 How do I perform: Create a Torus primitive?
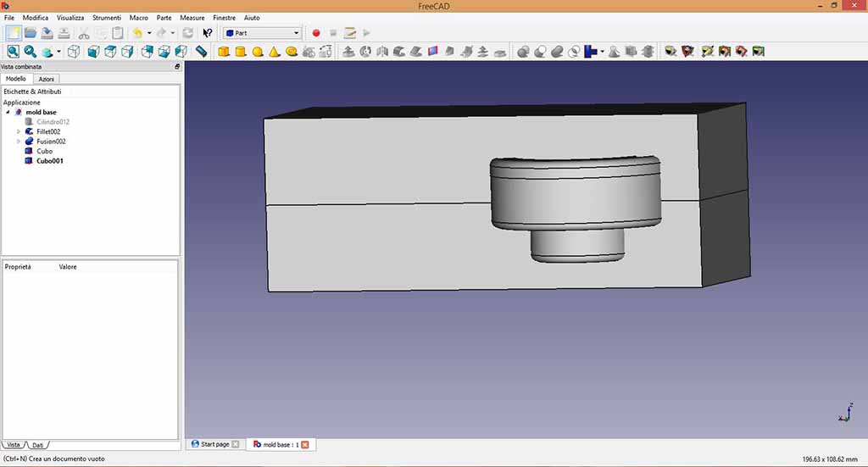tap(292, 52)
